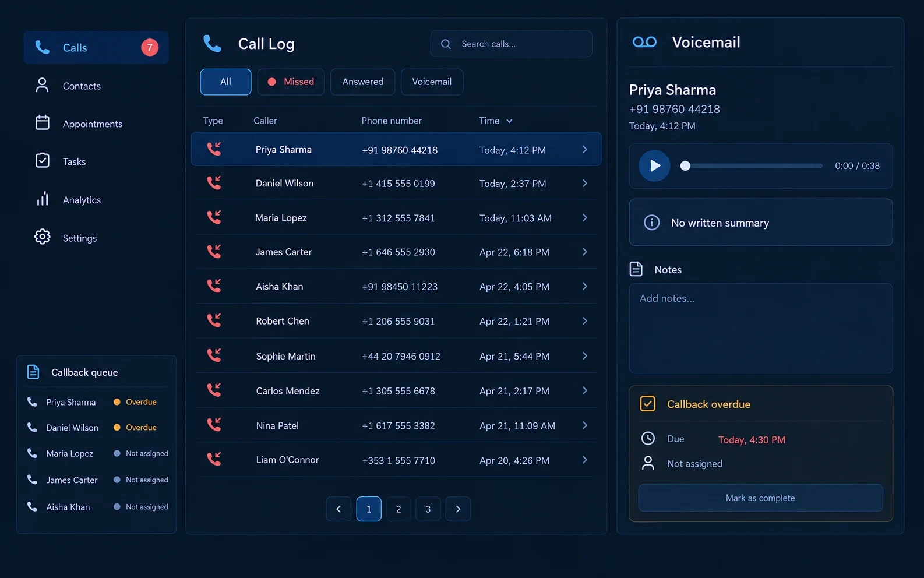Play the voicemail recording

[654, 165]
